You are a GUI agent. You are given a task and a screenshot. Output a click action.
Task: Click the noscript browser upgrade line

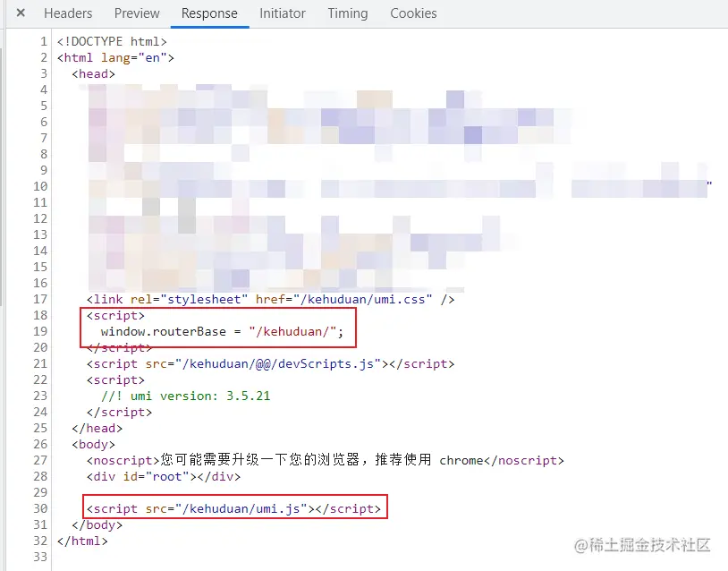coord(325,460)
